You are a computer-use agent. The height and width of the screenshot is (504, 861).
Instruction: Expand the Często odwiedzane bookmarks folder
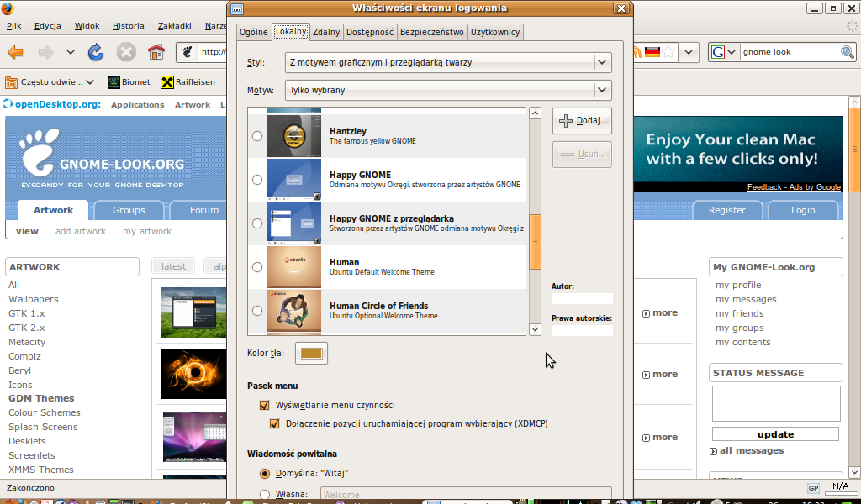tap(50, 82)
